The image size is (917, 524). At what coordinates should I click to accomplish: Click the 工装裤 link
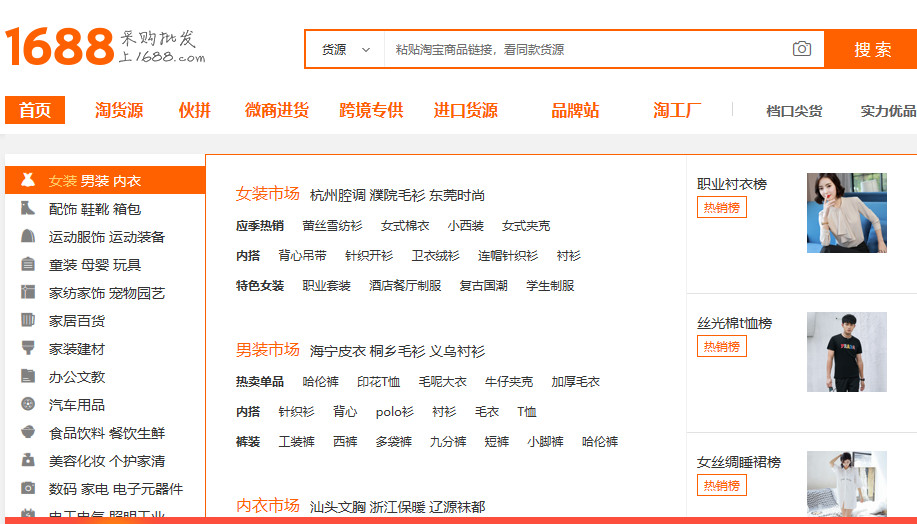(297, 442)
